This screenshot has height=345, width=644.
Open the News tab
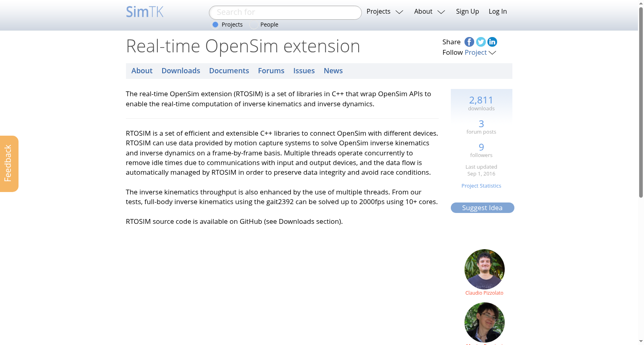[x=333, y=71]
